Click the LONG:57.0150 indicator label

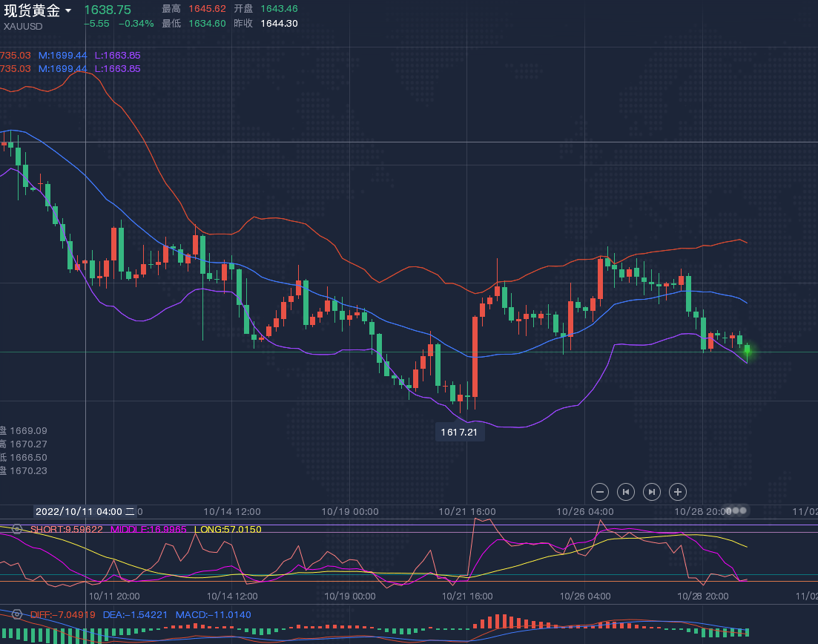coord(227,529)
